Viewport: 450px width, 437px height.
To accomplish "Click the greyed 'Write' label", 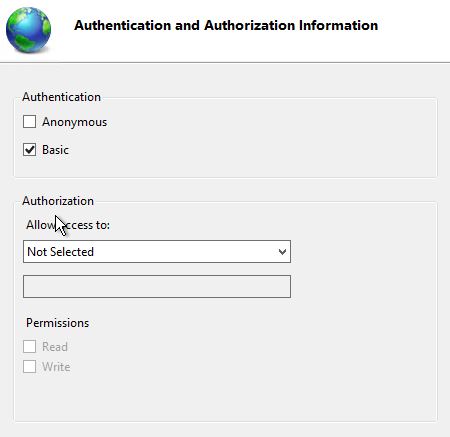I will click(56, 367).
